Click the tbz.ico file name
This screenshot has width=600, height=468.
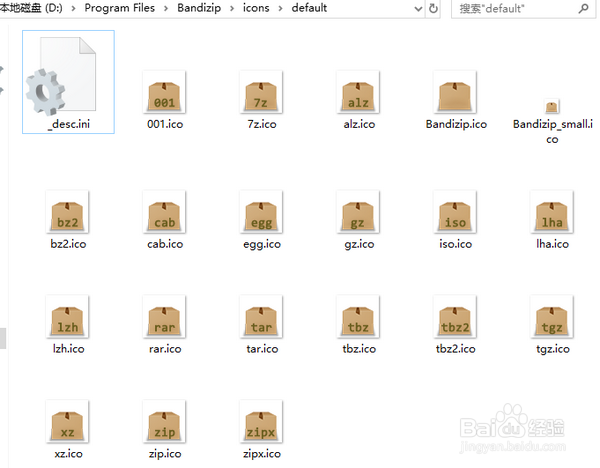pyautogui.click(x=359, y=349)
